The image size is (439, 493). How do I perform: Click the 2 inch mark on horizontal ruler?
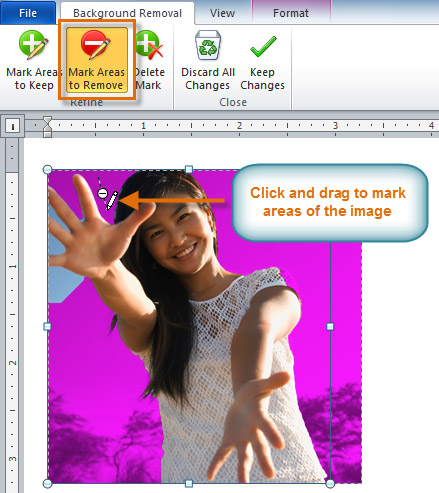pos(239,126)
